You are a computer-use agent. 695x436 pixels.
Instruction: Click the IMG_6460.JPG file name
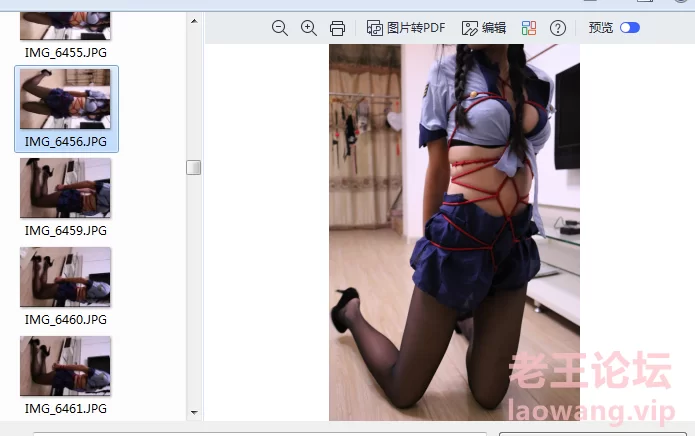pos(66,320)
